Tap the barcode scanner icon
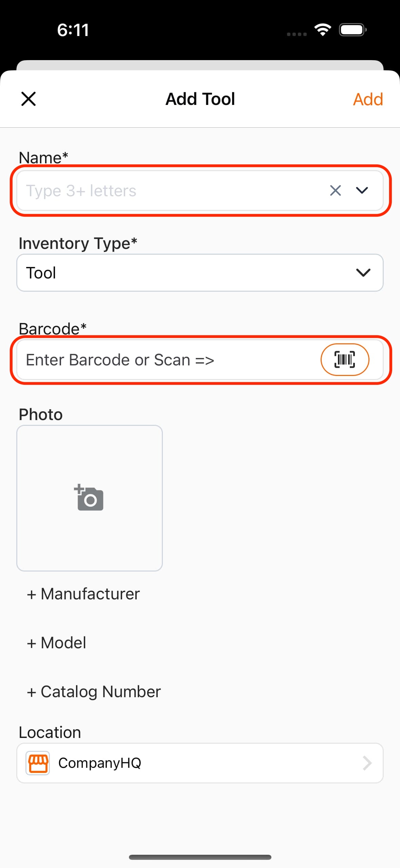The height and width of the screenshot is (868, 400). [345, 360]
